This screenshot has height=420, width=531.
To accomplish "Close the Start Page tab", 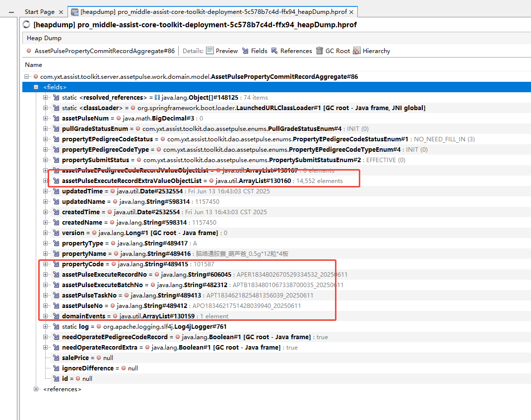I will pyautogui.click(x=61, y=12).
